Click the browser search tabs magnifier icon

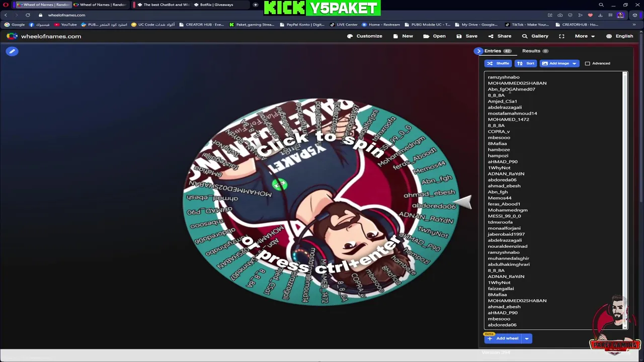pos(601,5)
